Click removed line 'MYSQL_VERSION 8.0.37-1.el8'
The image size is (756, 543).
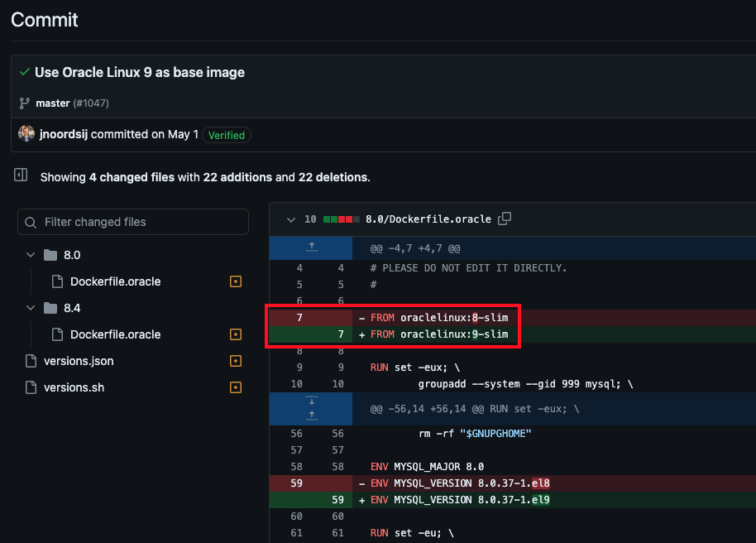click(x=460, y=483)
